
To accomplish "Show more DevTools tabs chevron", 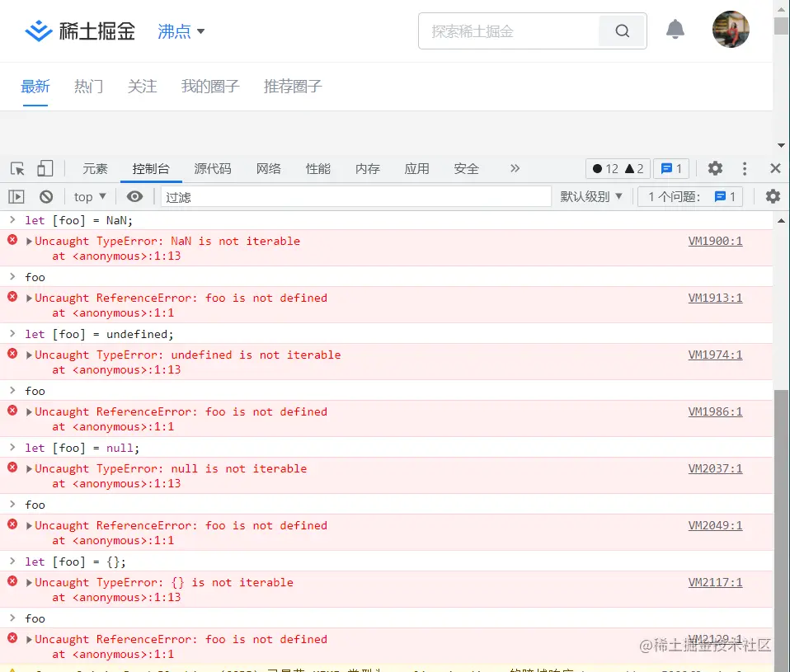I will coord(515,168).
